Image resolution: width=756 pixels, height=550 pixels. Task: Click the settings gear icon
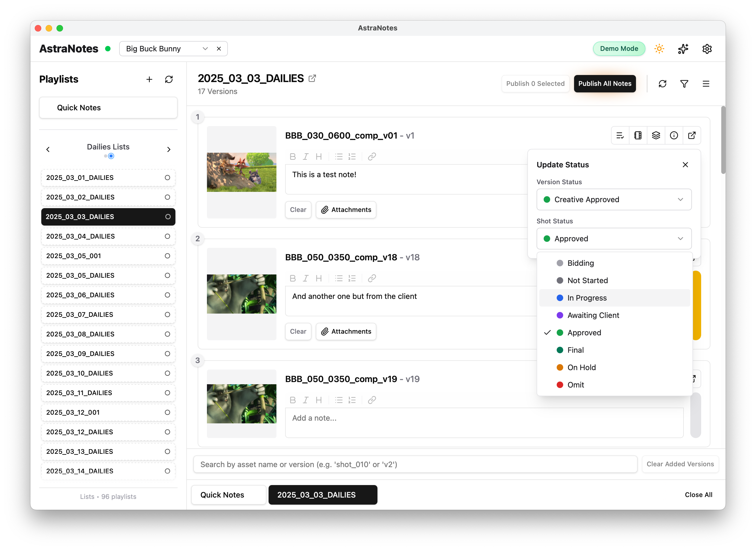click(707, 49)
